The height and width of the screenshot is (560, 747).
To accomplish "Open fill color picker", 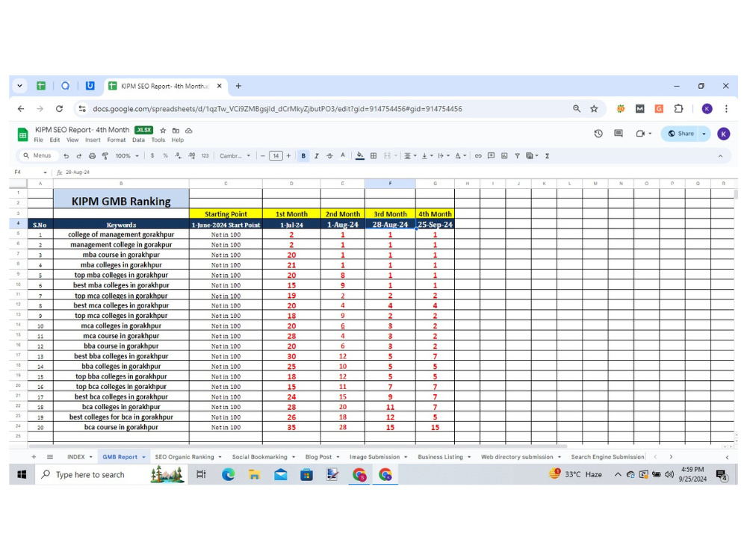I will pyautogui.click(x=360, y=156).
